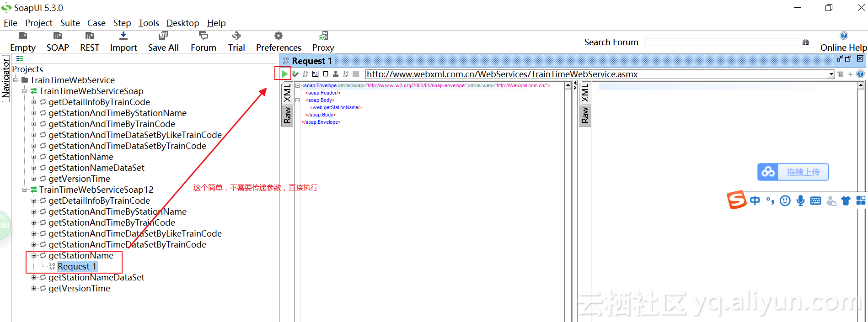This screenshot has width=868, height=322.
Task: Collapse the TrainTimeWebServiceSoap12 interface node
Action: 24,190
